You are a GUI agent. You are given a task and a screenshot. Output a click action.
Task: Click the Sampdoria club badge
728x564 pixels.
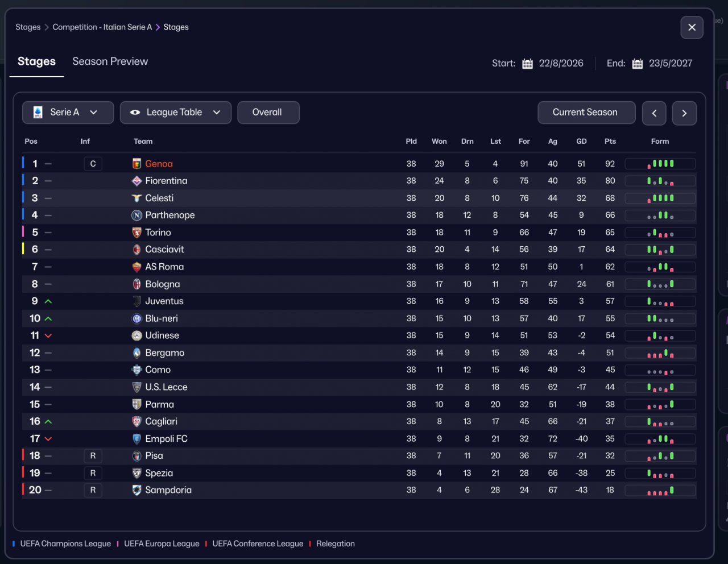coord(136,490)
